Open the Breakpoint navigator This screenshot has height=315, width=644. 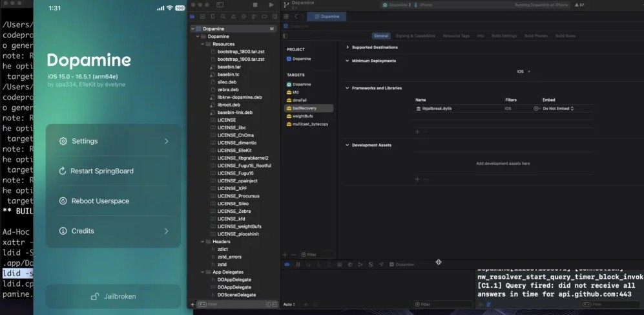(x=264, y=17)
